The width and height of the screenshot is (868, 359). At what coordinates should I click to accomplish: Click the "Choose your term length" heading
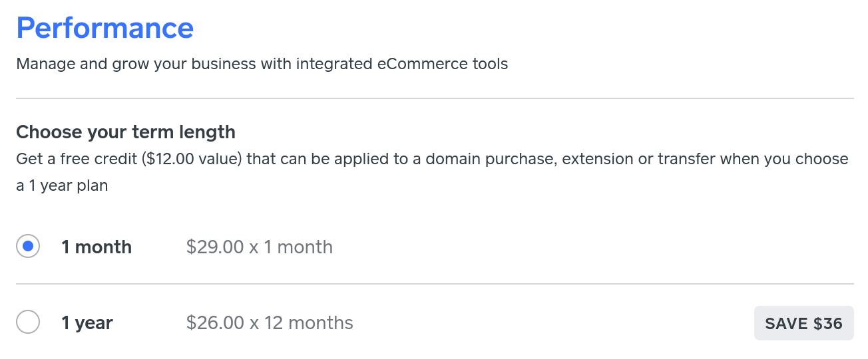(126, 132)
